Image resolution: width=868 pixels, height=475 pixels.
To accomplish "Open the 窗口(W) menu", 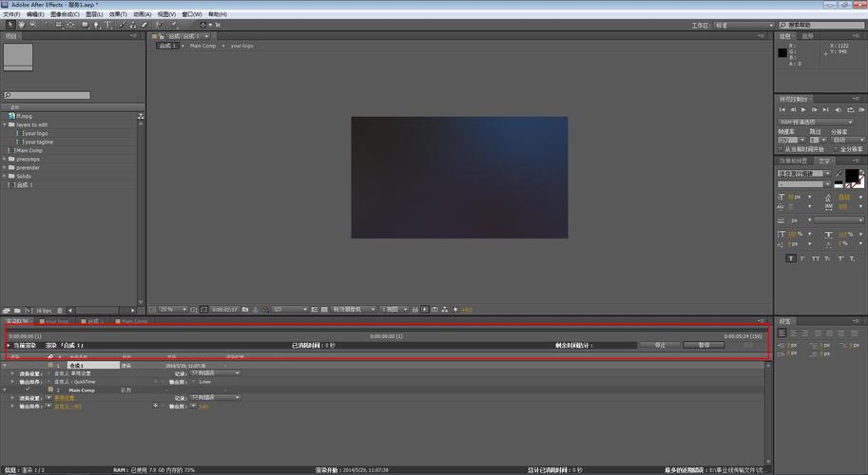I will tap(192, 14).
